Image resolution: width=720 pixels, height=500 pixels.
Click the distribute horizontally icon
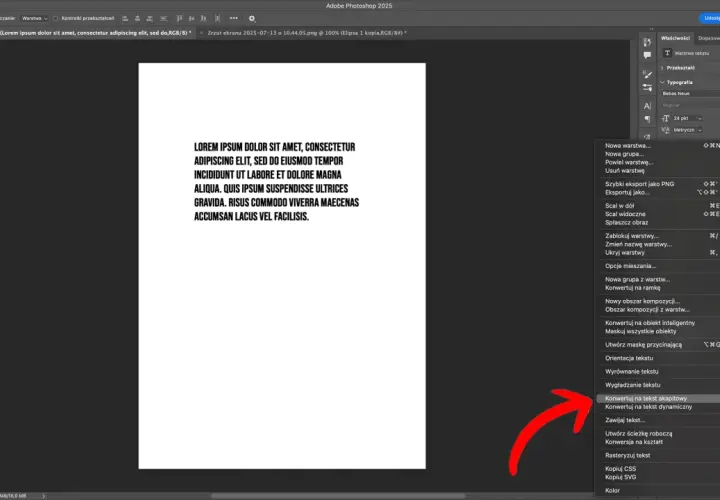pos(218,18)
